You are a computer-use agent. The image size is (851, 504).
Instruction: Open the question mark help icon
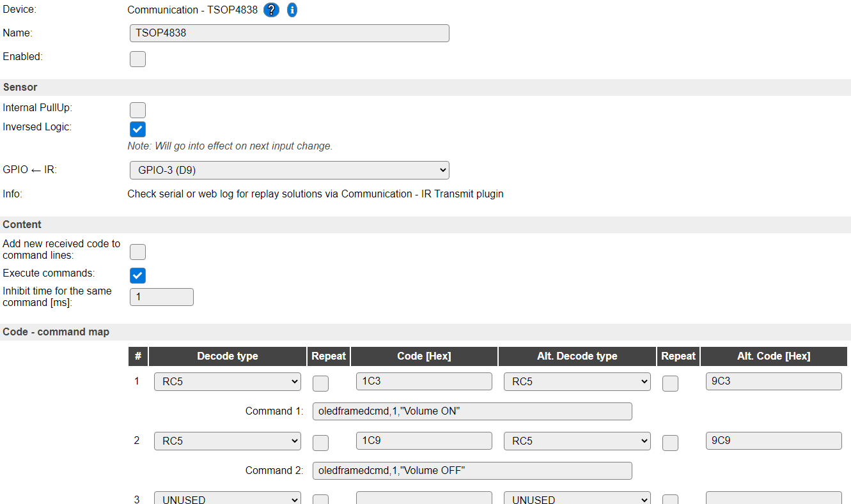point(272,10)
